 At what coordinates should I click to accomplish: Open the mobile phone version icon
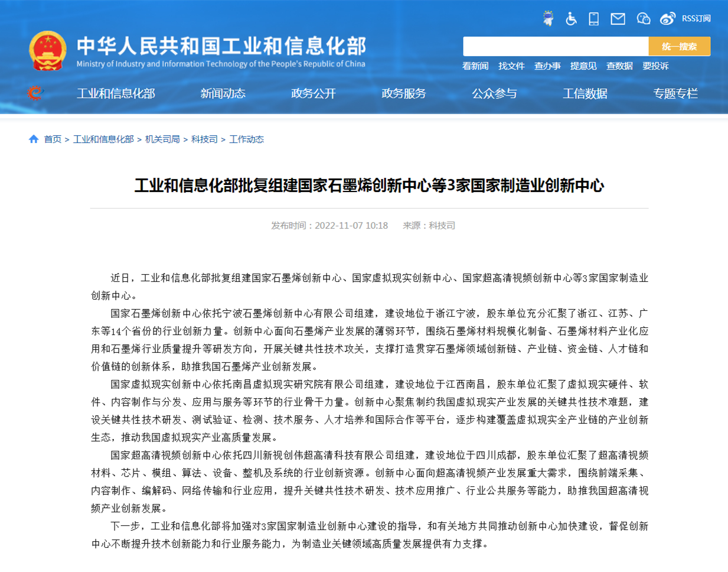pyautogui.click(x=594, y=19)
